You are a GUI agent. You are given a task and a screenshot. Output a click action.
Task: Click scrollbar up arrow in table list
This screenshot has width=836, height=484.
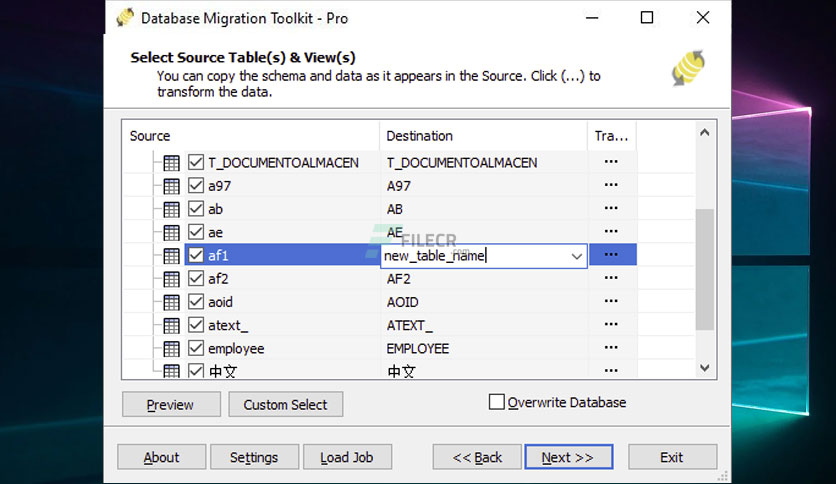(x=704, y=132)
